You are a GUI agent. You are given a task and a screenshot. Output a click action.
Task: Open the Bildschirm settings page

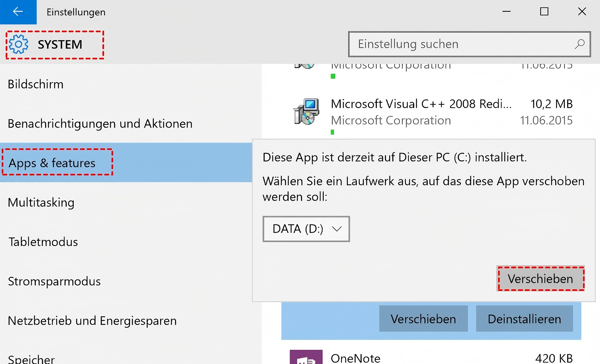coord(36,84)
